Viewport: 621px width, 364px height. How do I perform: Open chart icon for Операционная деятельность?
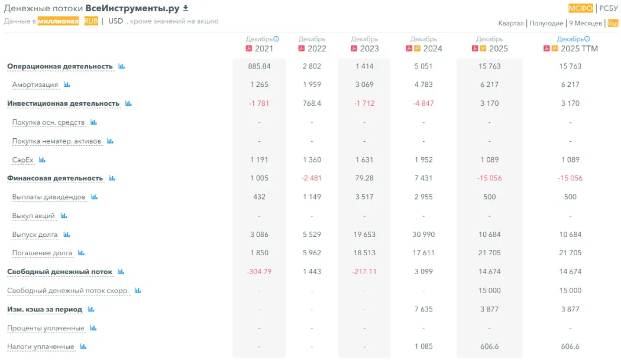click(121, 66)
